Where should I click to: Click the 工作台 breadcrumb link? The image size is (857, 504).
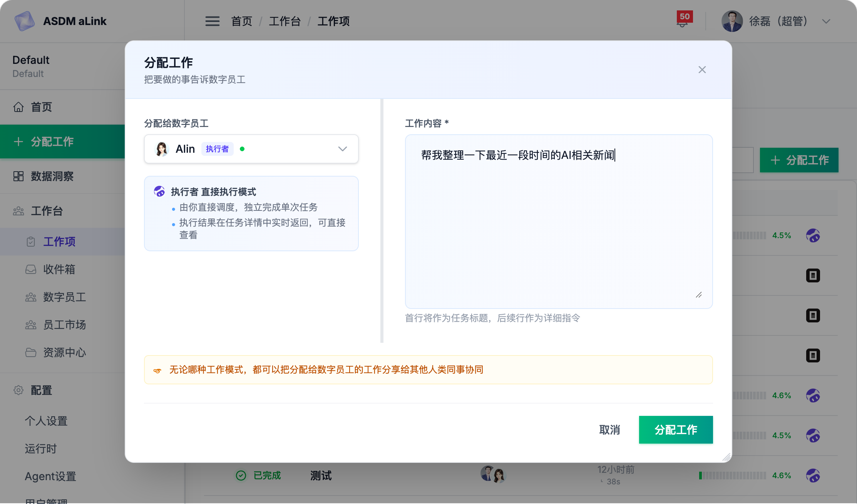coord(285,21)
